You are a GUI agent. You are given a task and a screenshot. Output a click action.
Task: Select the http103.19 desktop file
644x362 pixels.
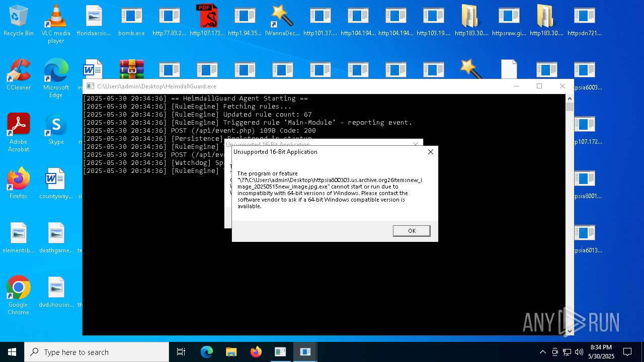point(433,21)
